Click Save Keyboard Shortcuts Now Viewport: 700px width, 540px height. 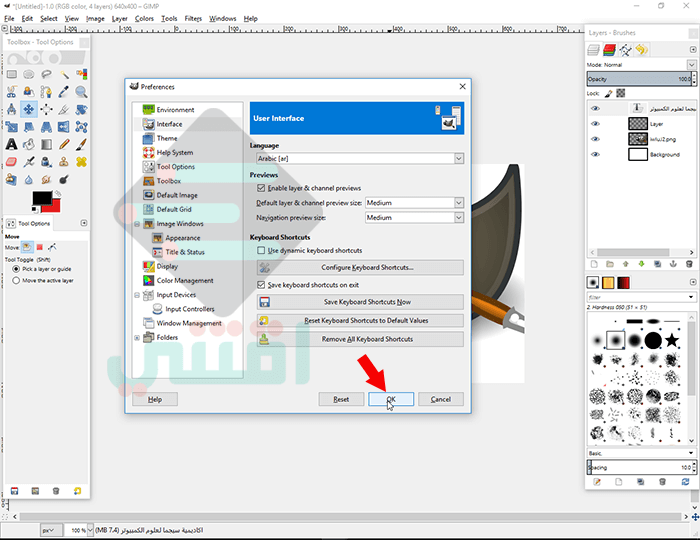tap(360, 302)
